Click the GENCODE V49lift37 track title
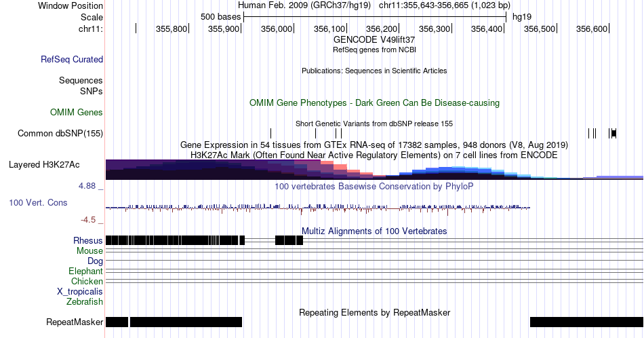The width and height of the screenshot is (644, 338). click(x=374, y=39)
